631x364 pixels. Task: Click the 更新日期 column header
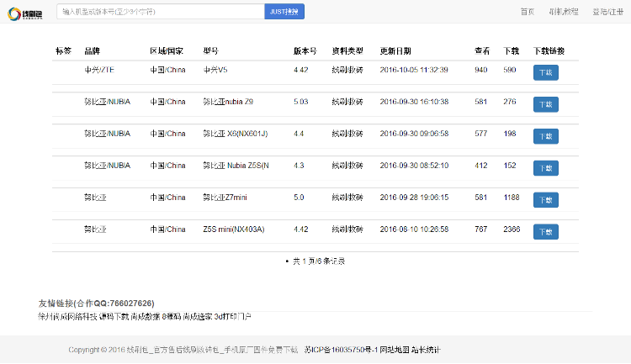click(395, 51)
